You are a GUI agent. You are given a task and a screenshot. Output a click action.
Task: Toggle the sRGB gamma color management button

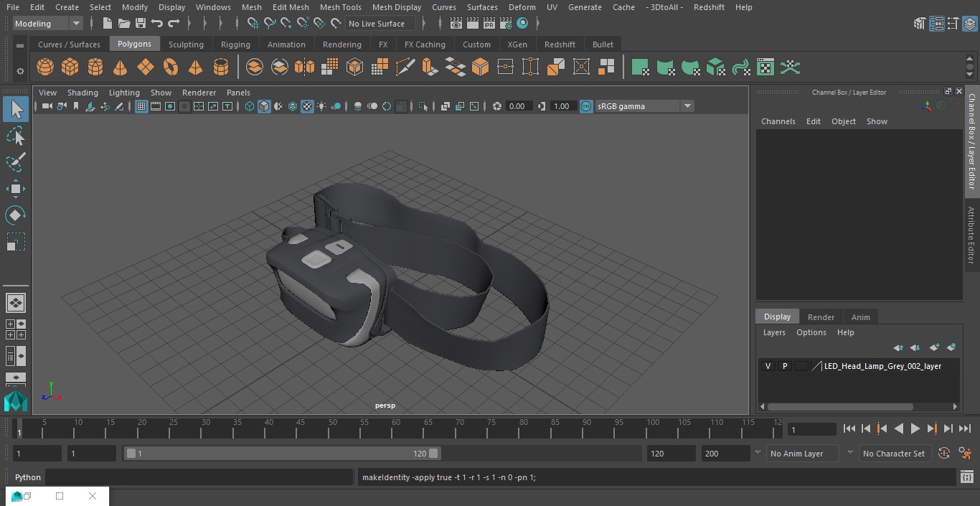point(586,106)
